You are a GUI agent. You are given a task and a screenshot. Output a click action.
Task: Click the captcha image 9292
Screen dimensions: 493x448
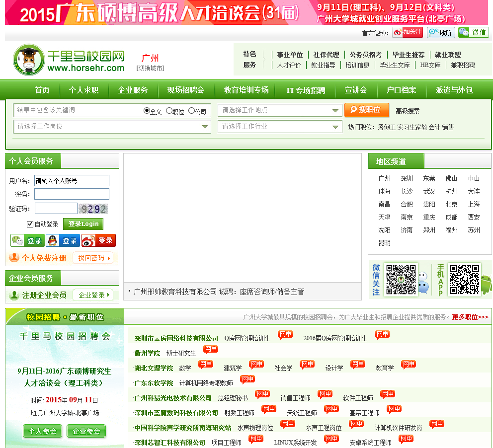(93, 209)
